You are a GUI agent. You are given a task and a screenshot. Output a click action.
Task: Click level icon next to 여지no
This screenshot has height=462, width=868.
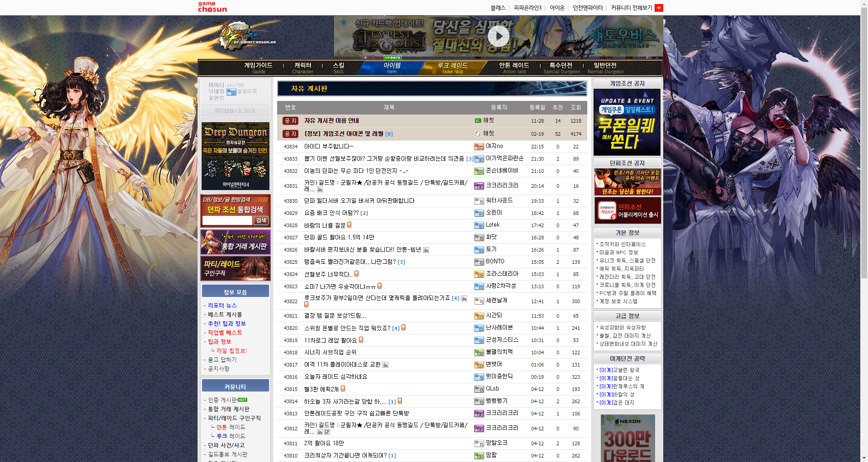point(479,147)
